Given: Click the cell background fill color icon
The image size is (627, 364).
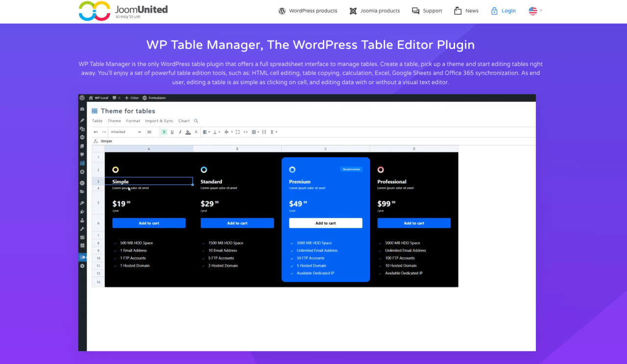Looking at the screenshot, I should [188, 132].
